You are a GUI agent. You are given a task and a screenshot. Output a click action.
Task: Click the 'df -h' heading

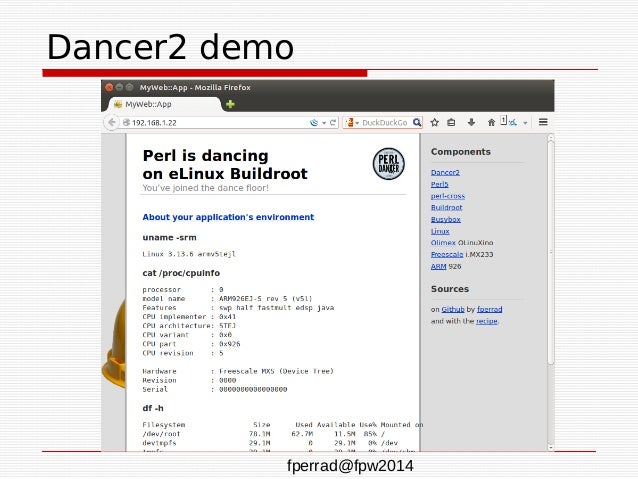pos(153,408)
